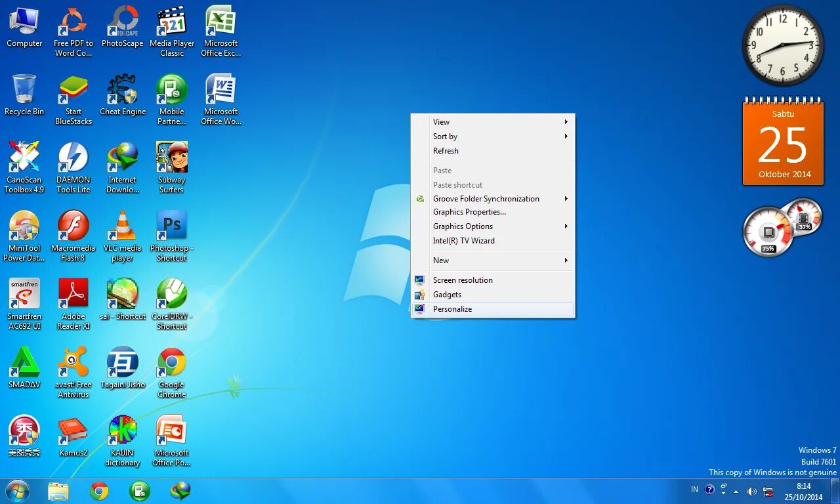Select DAEMON Tools Lite icon
This screenshot has height=504, width=840.
[73, 169]
